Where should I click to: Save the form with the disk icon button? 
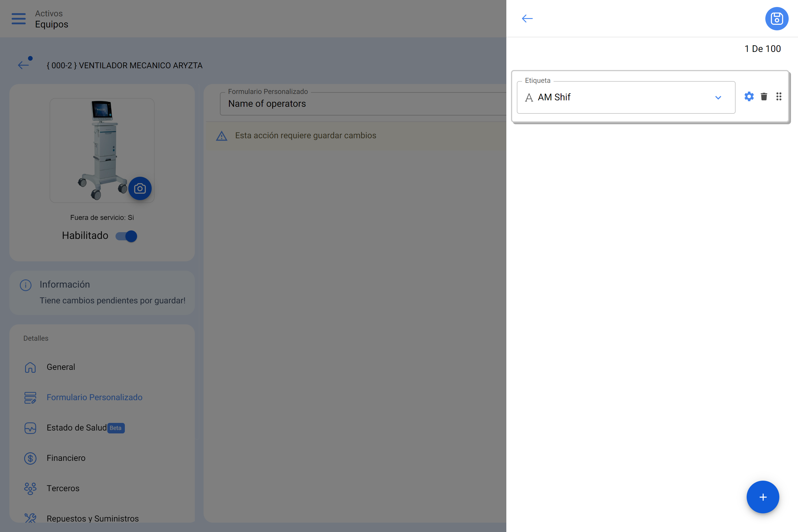coord(777,18)
